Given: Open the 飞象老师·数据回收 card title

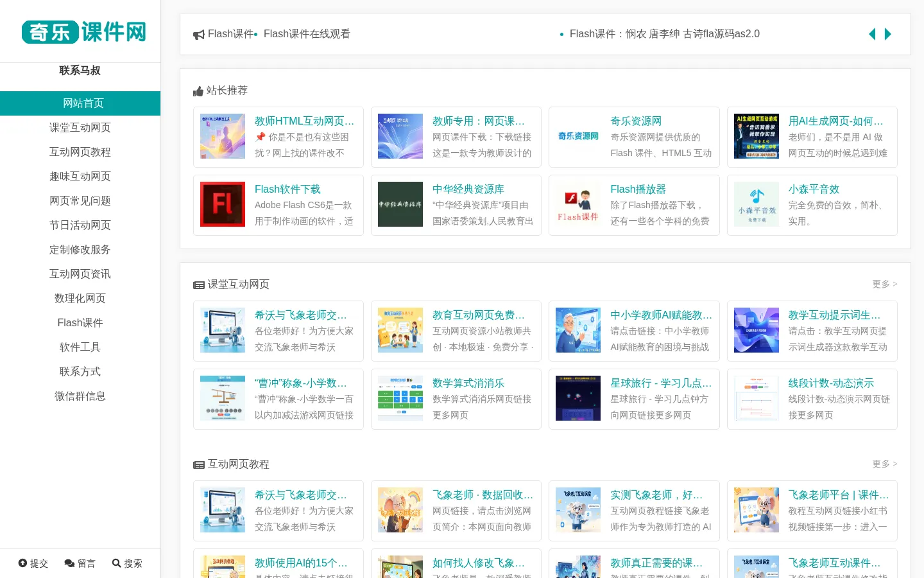Looking at the screenshot, I should (x=483, y=495).
